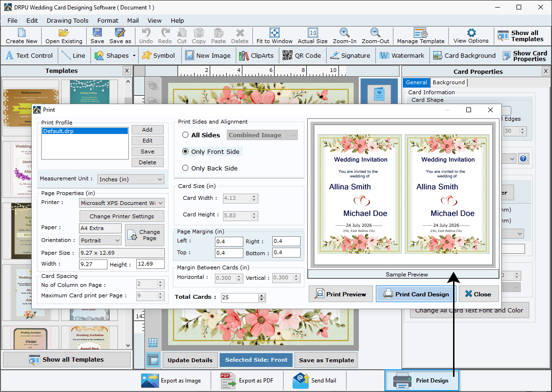Click Show all Templates button bottom left
The width and height of the screenshot is (552, 392).
tap(67, 360)
